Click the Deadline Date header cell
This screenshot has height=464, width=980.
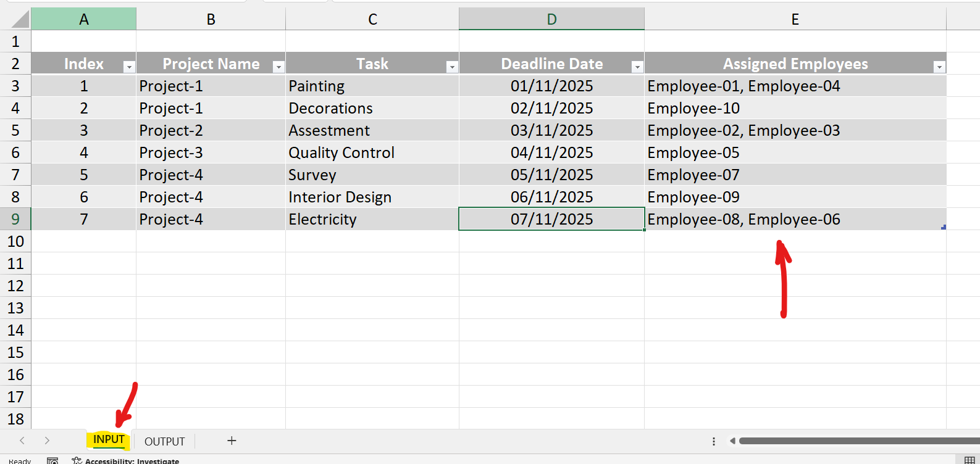coord(551,64)
